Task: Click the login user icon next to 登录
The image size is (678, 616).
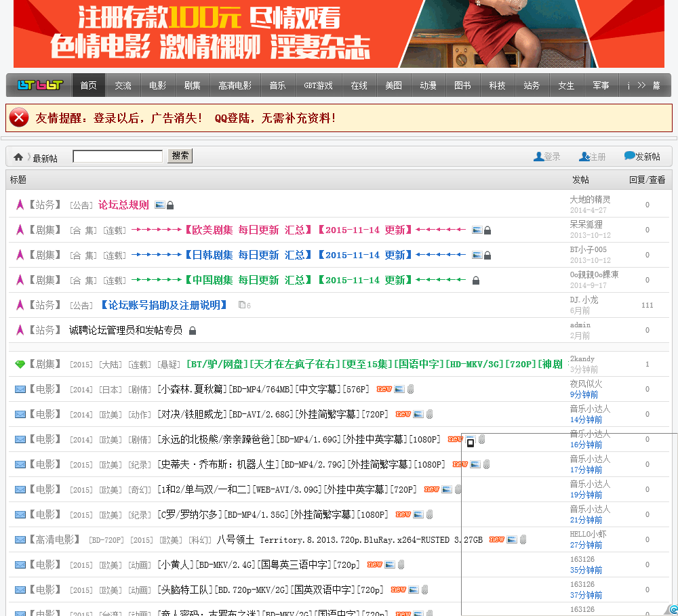Action: coord(539,157)
